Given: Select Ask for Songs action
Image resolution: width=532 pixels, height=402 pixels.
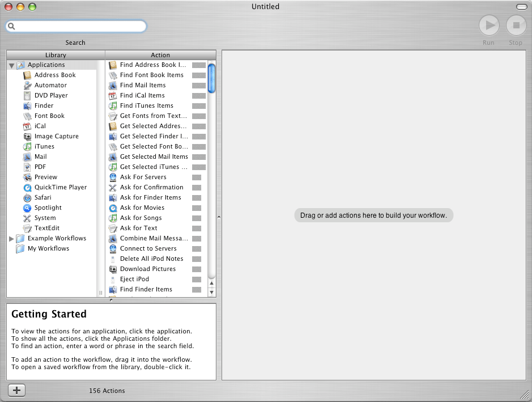Looking at the screenshot, I should click(157, 218).
